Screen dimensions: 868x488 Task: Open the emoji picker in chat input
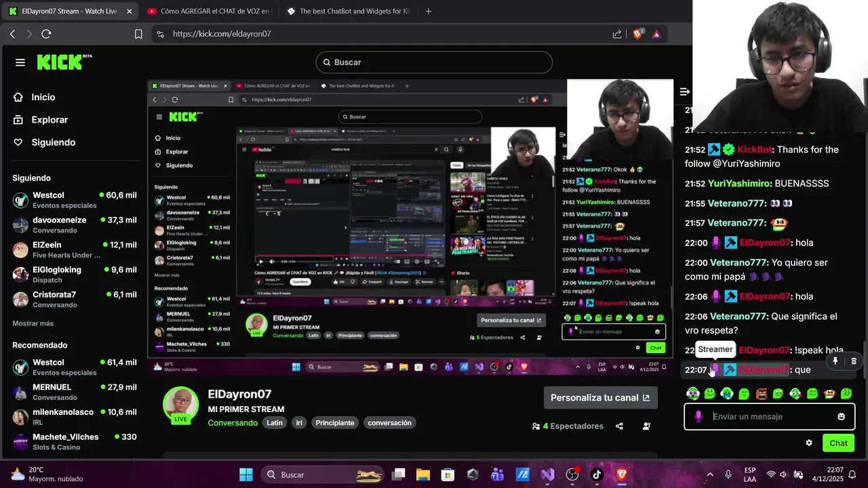pos(841,417)
